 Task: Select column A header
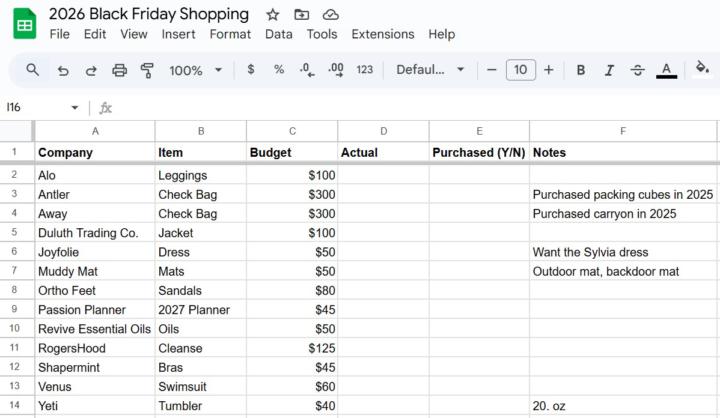pyautogui.click(x=95, y=131)
